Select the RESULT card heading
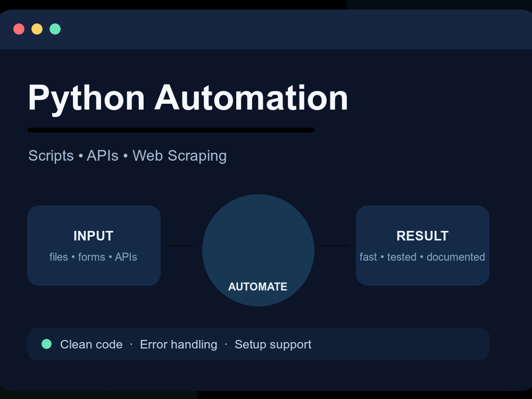The height and width of the screenshot is (399, 532). 422,236
